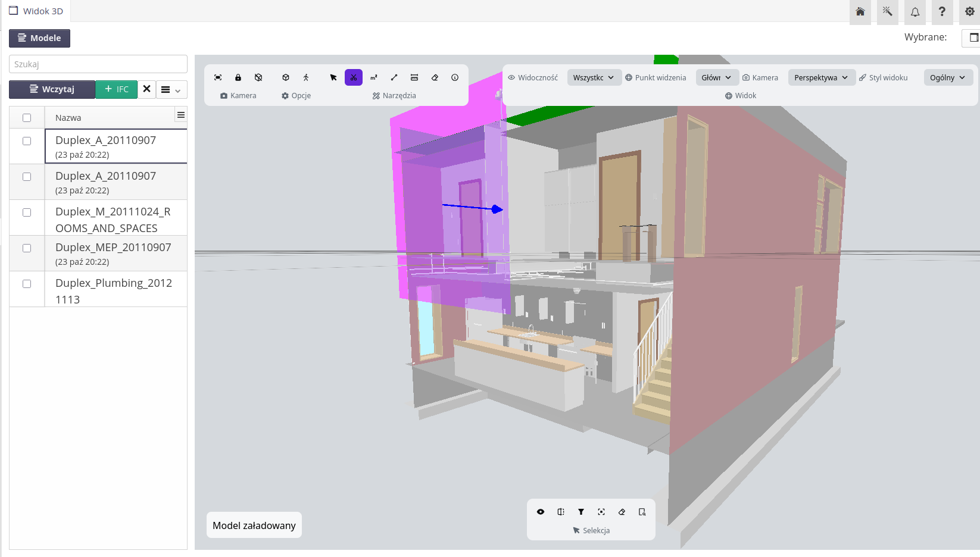This screenshot has width=980, height=557.
Task: Click the green + IFC button
Action: pos(117,89)
